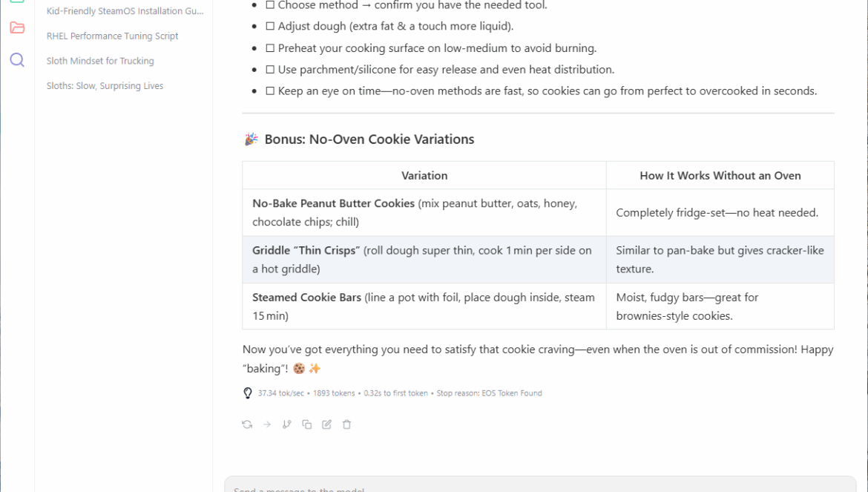Click the 'Adjust dough' checklist box

[270, 27]
